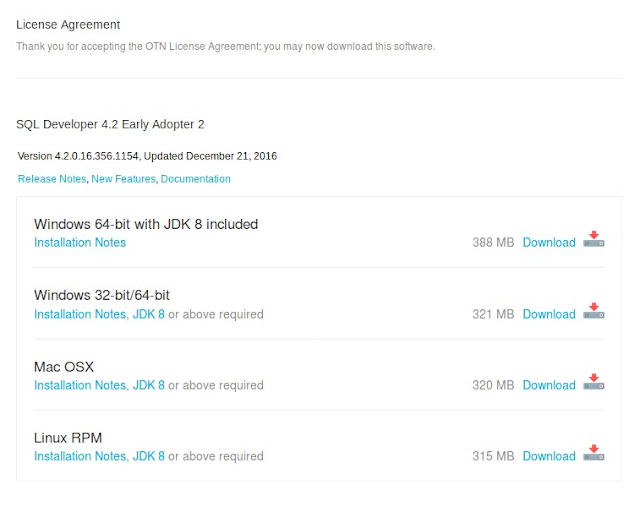Open the JDK 8 link under Windows 32-bit/64-bit

(x=149, y=314)
